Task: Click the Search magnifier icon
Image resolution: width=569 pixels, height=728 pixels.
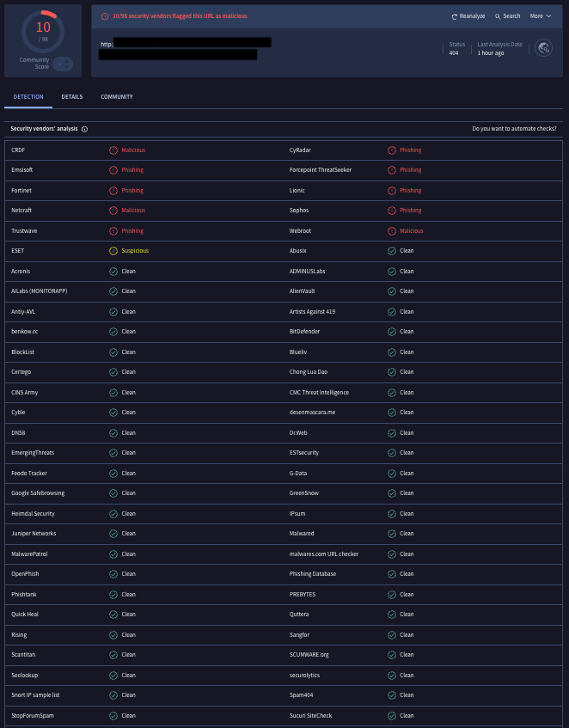Action: coord(498,16)
